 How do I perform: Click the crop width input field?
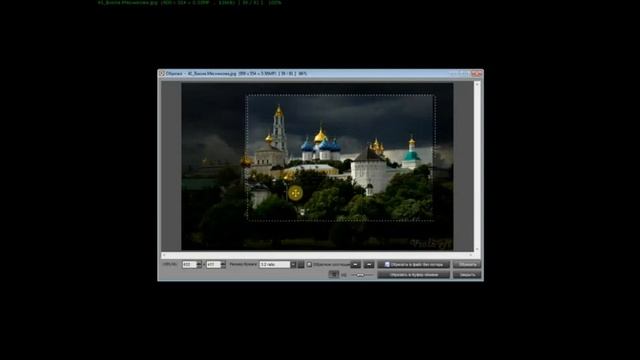click(x=189, y=264)
